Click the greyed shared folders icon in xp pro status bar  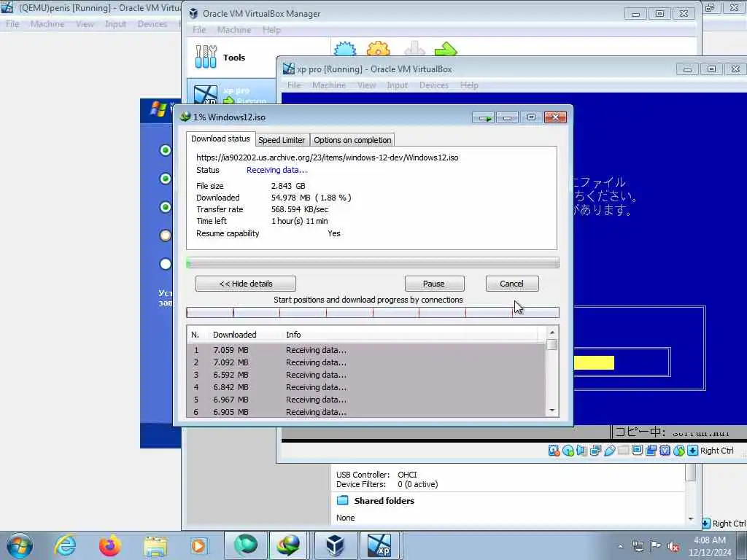[623, 451]
